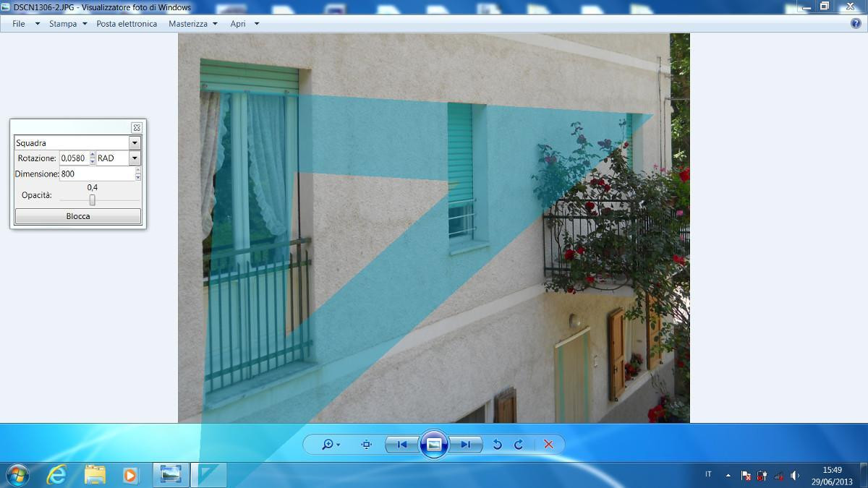The image size is (868, 488).
Task: Open Windows Explorer folder from the taskbar
Action: coord(95,475)
